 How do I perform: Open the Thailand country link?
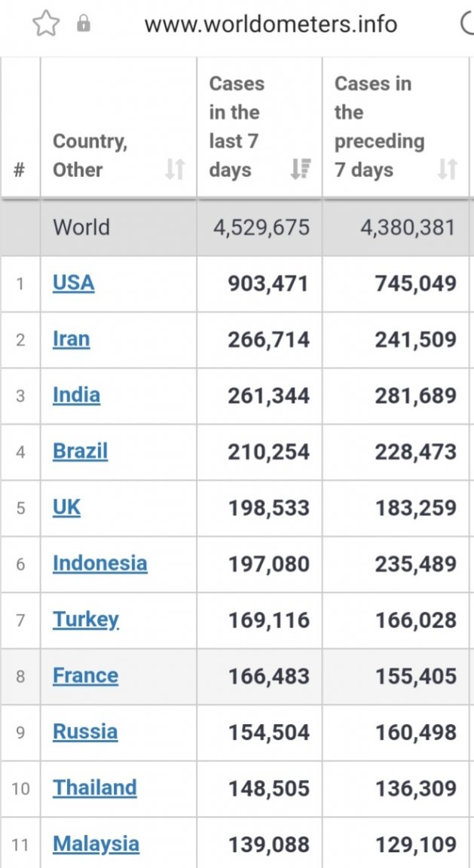(x=95, y=787)
